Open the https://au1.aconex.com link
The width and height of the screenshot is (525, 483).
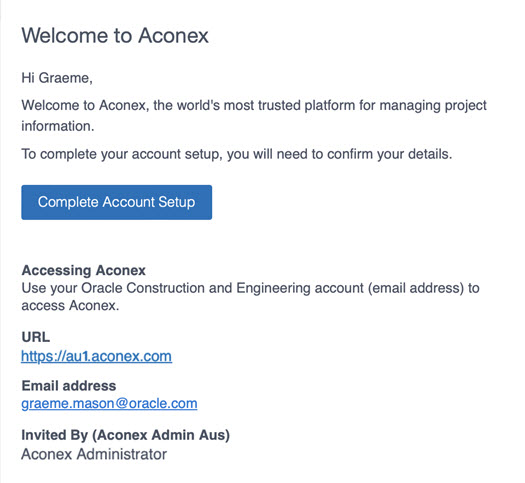pyautogui.click(x=96, y=356)
